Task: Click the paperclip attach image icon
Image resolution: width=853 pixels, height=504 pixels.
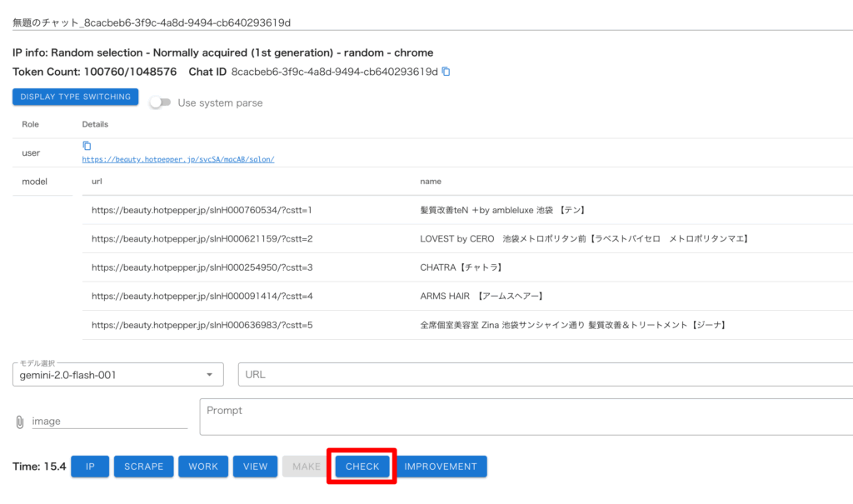Action: pos(20,422)
